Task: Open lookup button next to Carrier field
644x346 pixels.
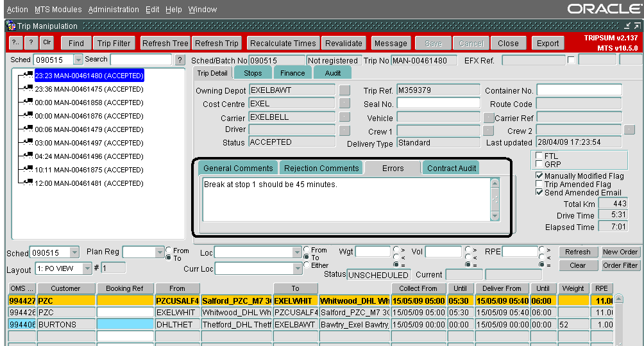Action: [x=344, y=117]
